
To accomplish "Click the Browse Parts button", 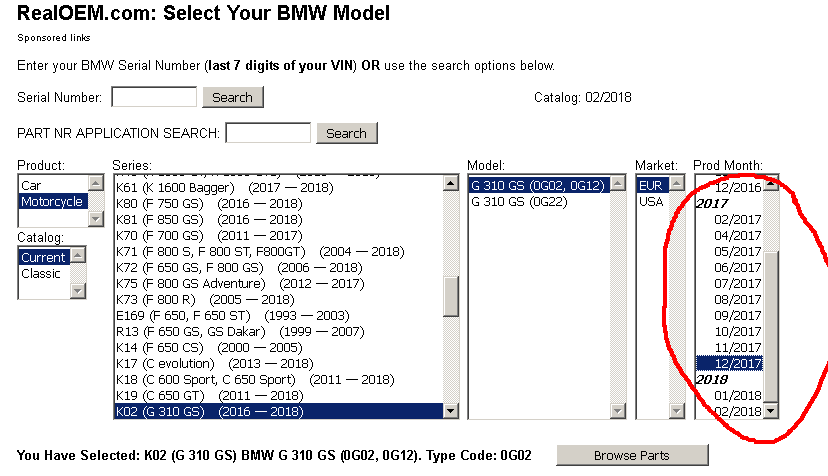I will [632, 455].
